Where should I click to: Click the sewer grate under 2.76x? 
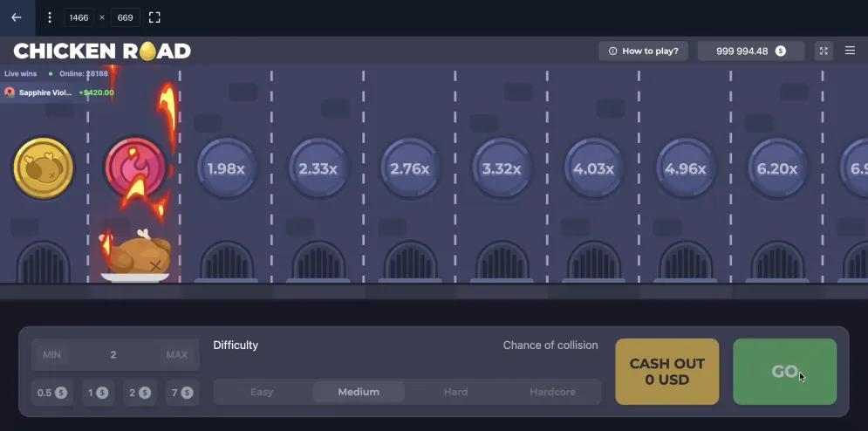410,262
